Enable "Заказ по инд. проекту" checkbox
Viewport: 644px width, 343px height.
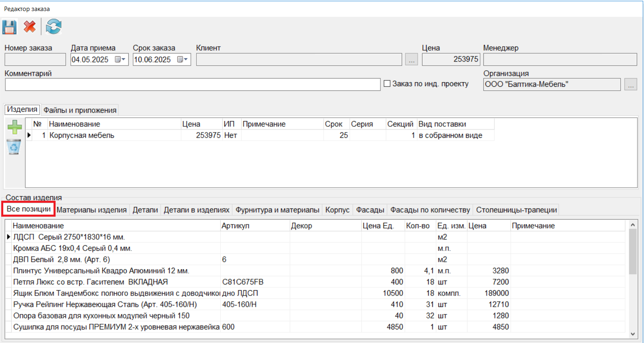coord(387,84)
